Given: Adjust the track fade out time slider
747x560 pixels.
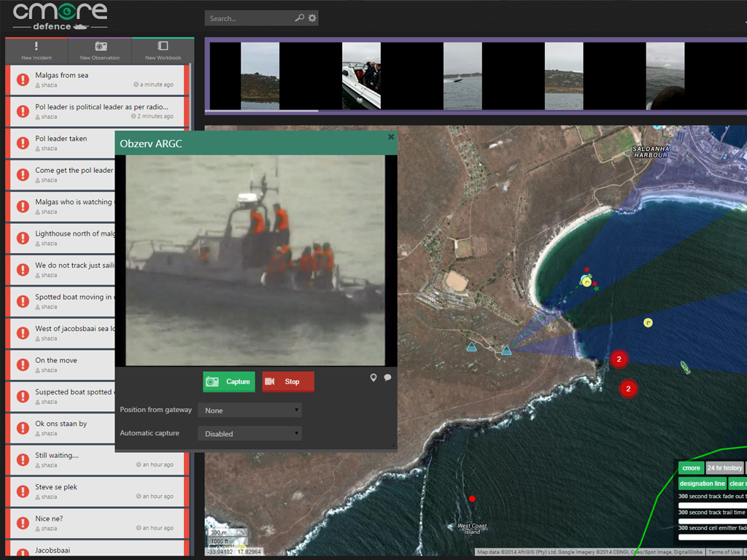Looking at the screenshot, I should coord(712,505).
